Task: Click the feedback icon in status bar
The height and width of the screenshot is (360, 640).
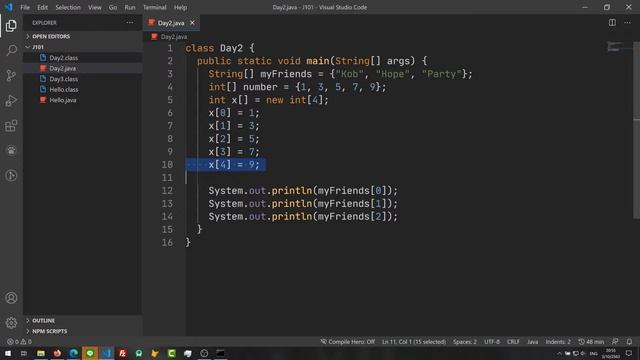Action: click(x=615, y=342)
